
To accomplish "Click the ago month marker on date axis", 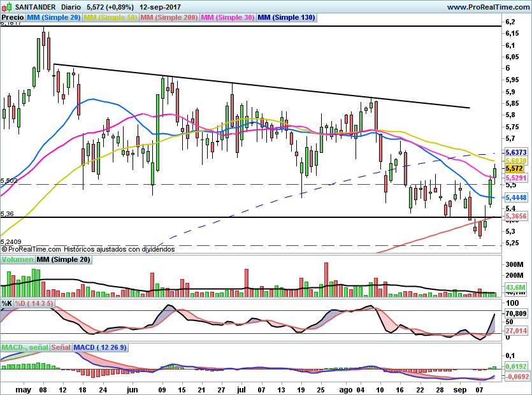I will [346, 388].
